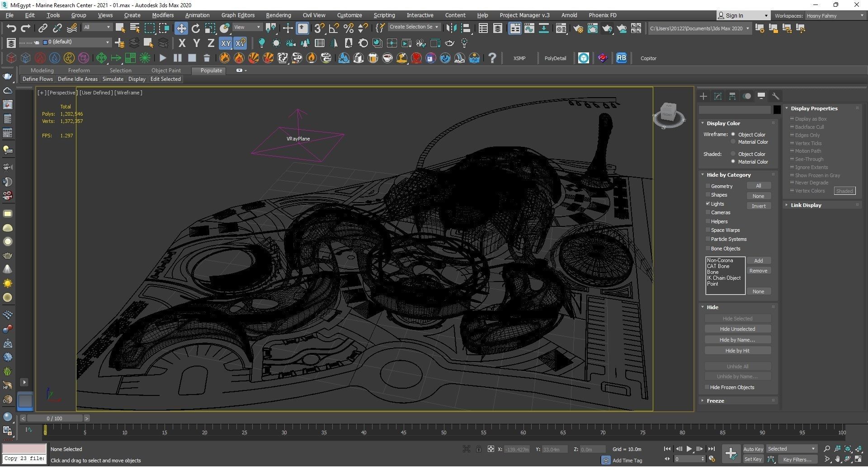Collapse the Hide rollout
The height and width of the screenshot is (470, 868).
712,307
